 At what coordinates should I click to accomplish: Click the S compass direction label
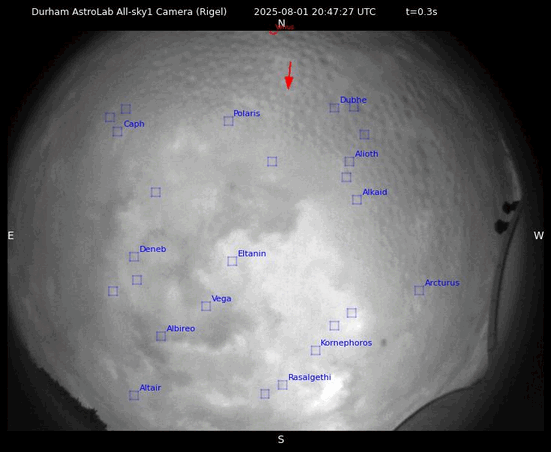(281, 439)
